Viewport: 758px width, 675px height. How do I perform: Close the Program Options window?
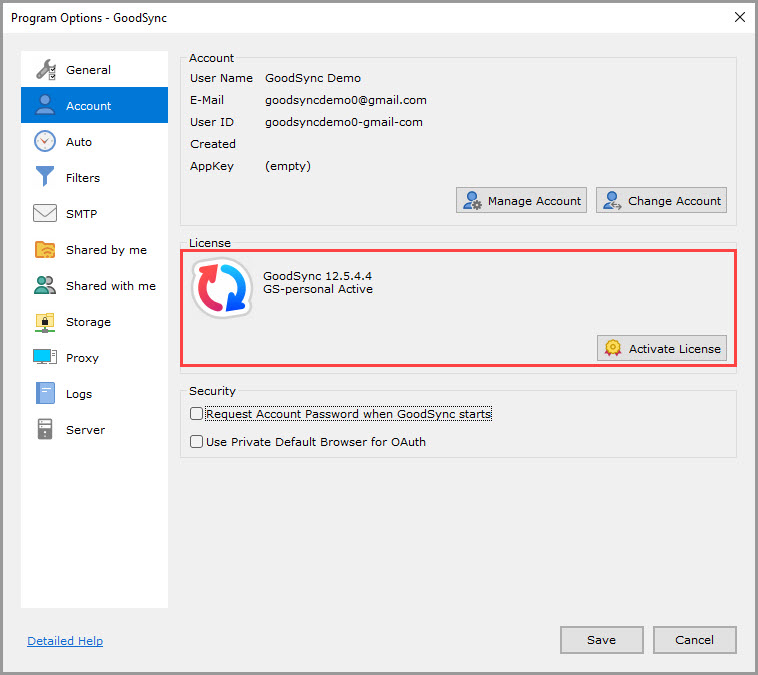tap(739, 17)
